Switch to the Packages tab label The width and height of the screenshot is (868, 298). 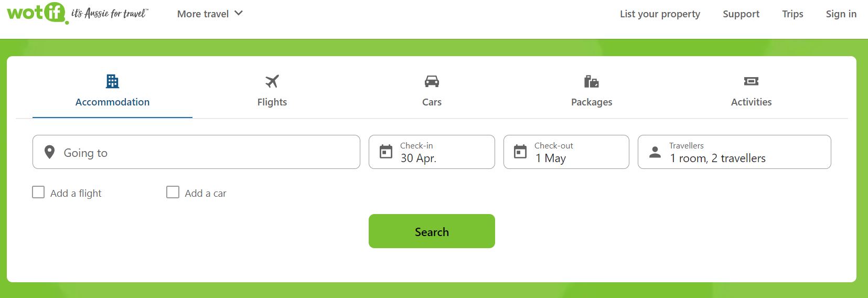point(592,102)
